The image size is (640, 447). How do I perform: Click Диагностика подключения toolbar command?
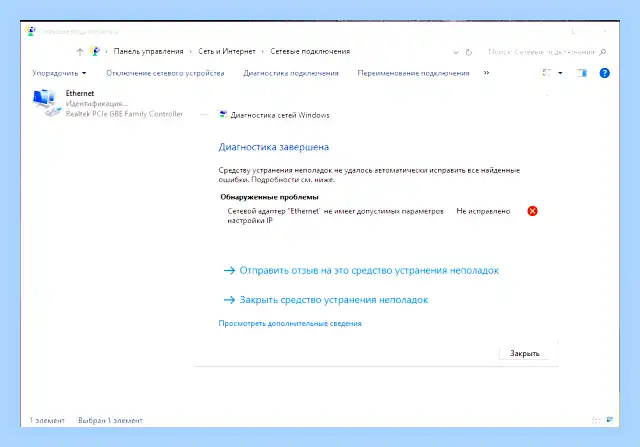[291, 73]
